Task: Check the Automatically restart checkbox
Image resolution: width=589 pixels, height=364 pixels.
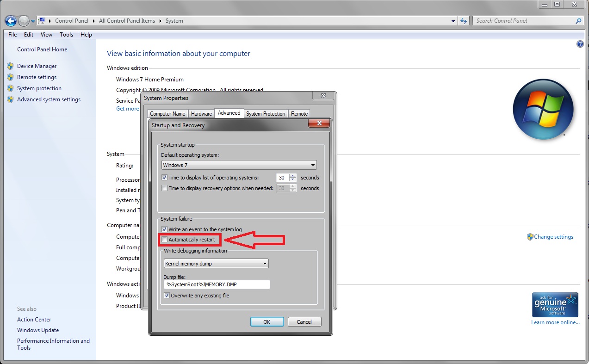Action: coord(164,240)
